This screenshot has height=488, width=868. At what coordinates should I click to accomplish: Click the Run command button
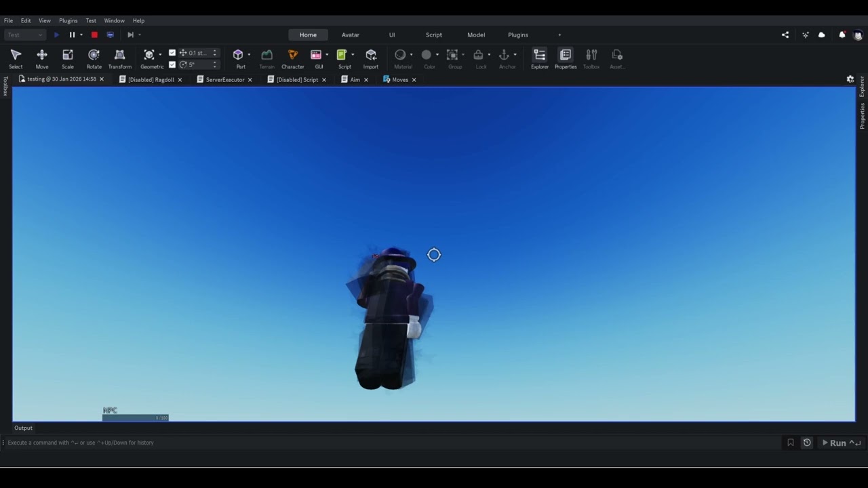841,443
